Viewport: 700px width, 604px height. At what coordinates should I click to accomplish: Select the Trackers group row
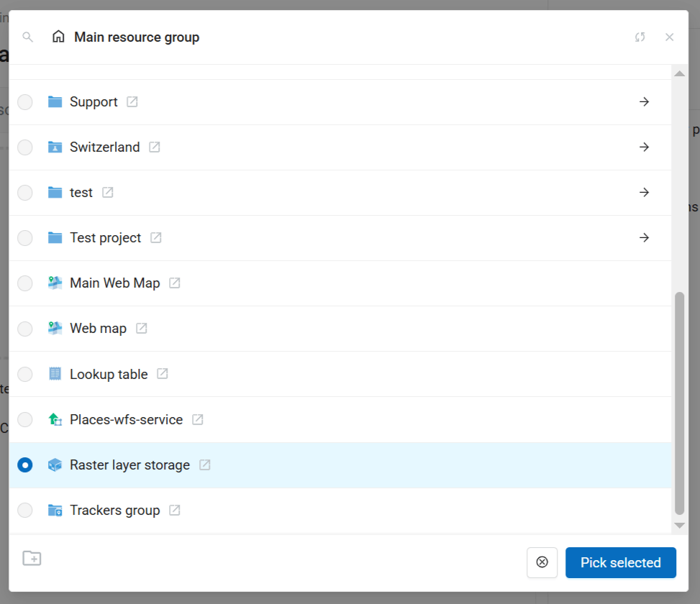(115, 511)
